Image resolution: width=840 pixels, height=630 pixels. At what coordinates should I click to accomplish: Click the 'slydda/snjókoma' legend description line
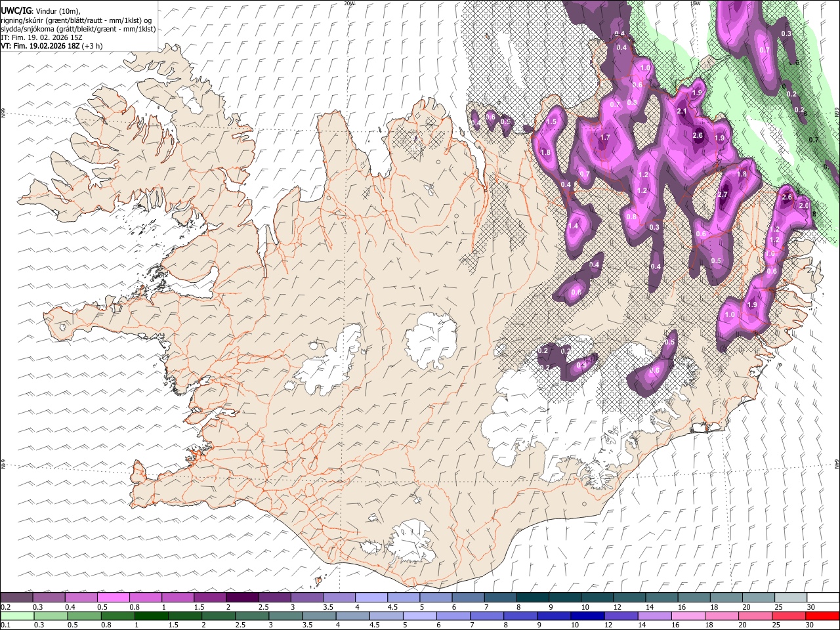pyautogui.click(x=78, y=29)
